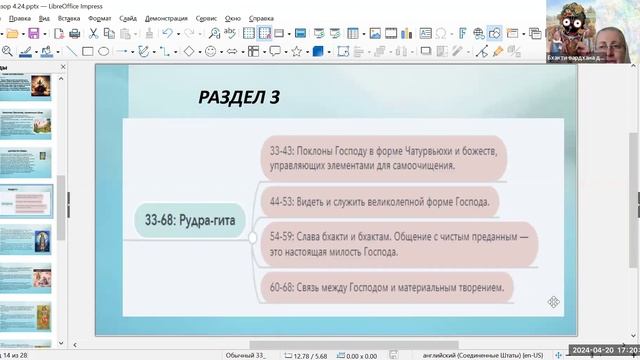Open the line color dropdown arrow

pos(36,52)
